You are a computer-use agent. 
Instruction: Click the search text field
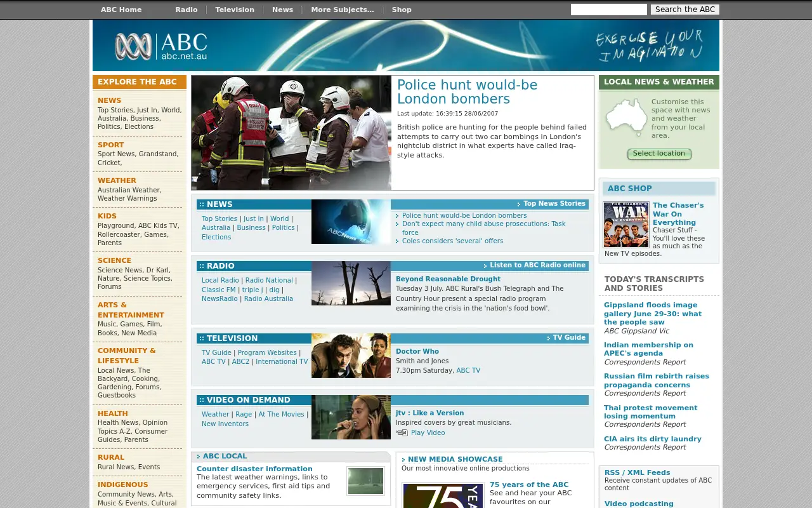609,10
